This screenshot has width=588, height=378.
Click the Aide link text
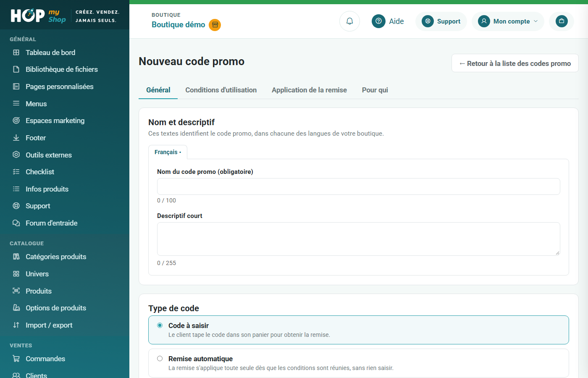point(396,21)
